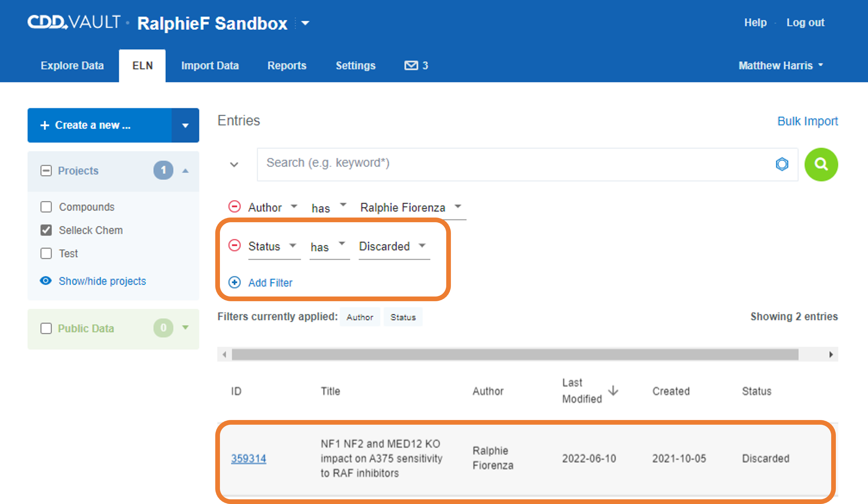Click the CDD Vault logo
This screenshot has height=504, width=868.
(74, 22)
